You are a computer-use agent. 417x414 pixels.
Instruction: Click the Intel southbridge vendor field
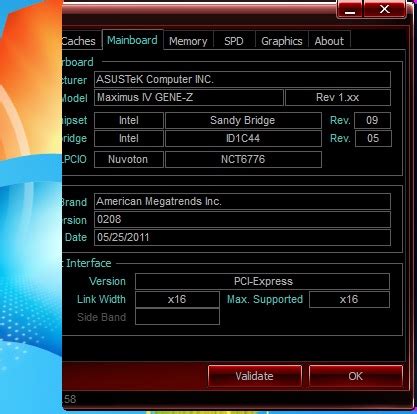pyautogui.click(x=129, y=138)
